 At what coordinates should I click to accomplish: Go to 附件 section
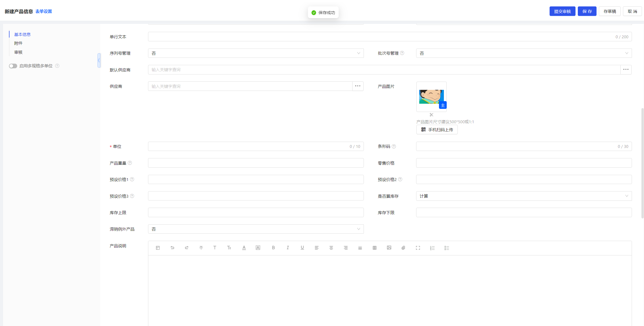(x=18, y=43)
